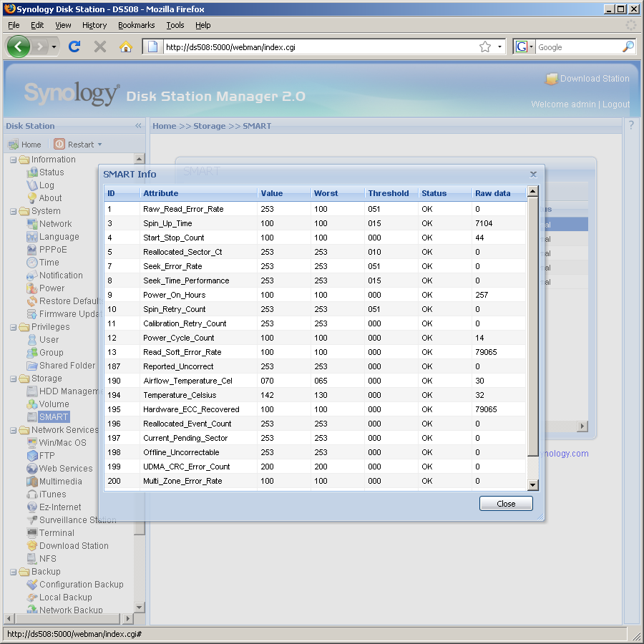Collapse the Network Services folder

point(14,430)
